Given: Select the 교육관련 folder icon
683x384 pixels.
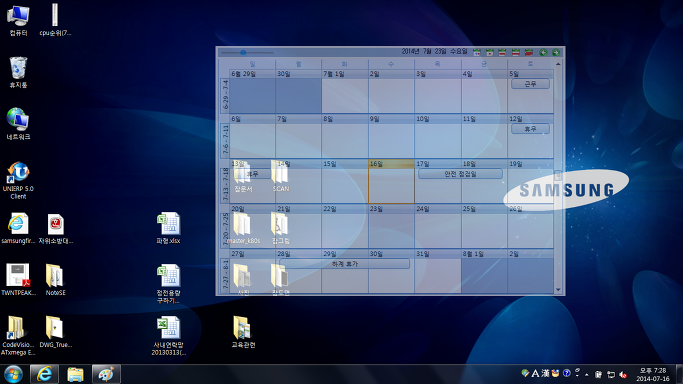Looking at the screenshot, I should point(243,332).
